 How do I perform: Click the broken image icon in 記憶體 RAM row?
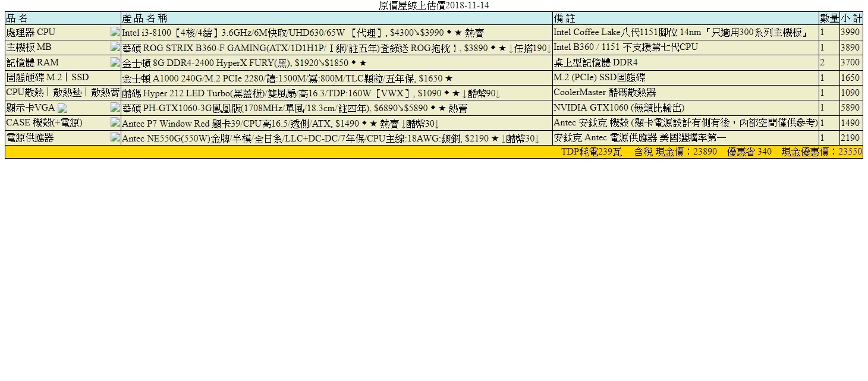115,62
